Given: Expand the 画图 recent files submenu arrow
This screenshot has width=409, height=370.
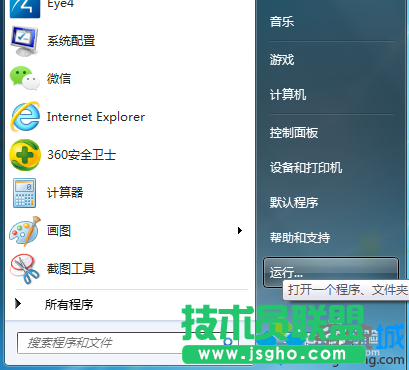Looking at the screenshot, I should 240,230.
